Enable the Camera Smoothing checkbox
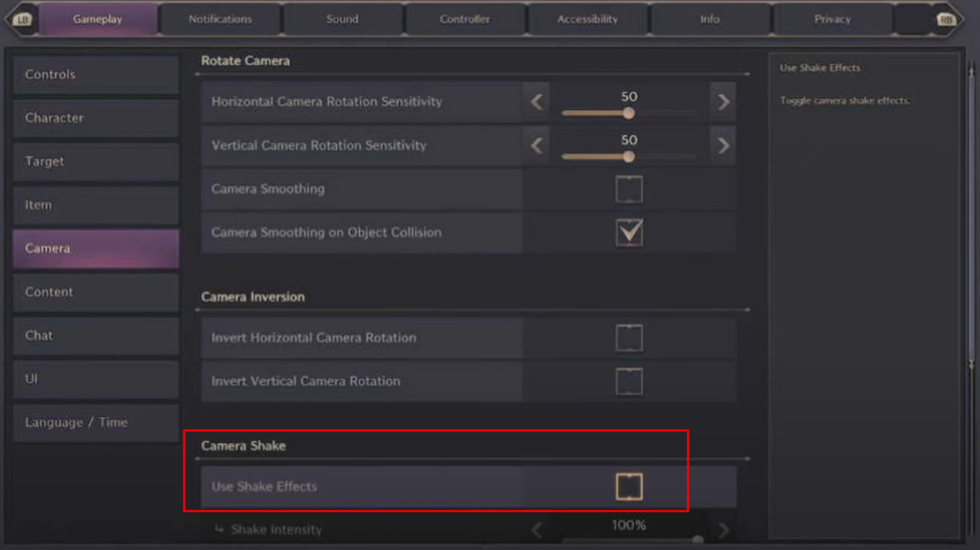Image resolution: width=980 pixels, height=550 pixels. pos(629,188)
